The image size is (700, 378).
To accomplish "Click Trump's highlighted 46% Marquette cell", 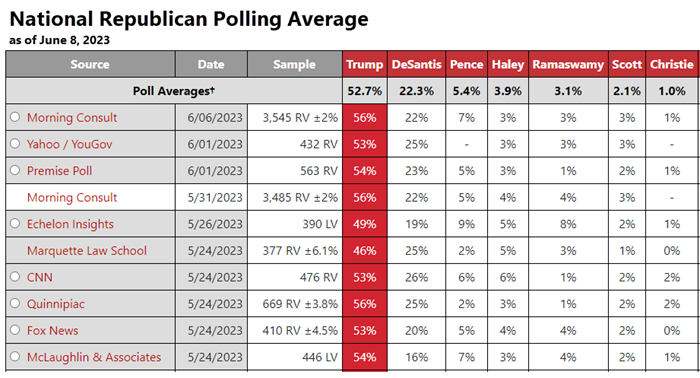I will point(365,251).
